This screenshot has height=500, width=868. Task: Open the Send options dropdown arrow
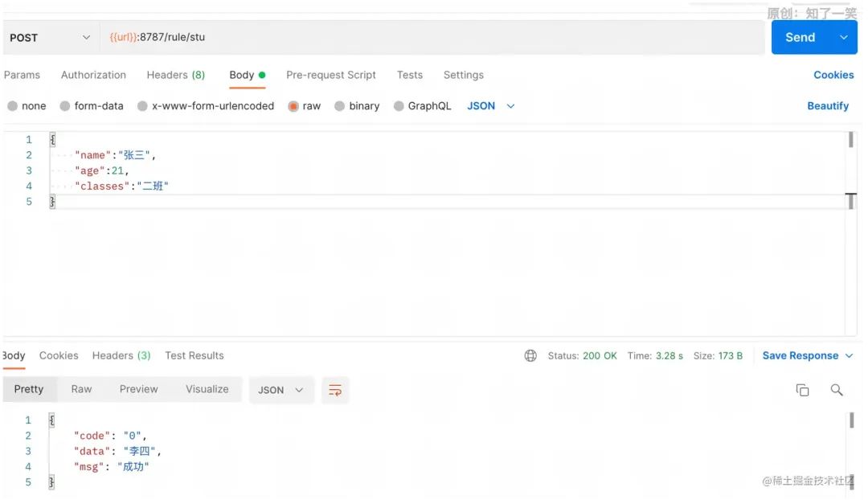(844, 38)
